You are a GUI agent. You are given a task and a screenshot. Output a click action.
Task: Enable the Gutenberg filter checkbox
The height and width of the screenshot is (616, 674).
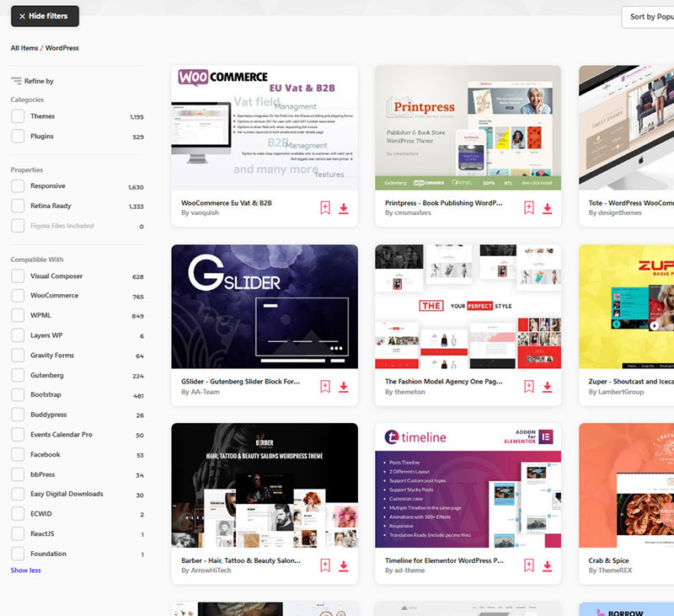[x=18, y=375]
